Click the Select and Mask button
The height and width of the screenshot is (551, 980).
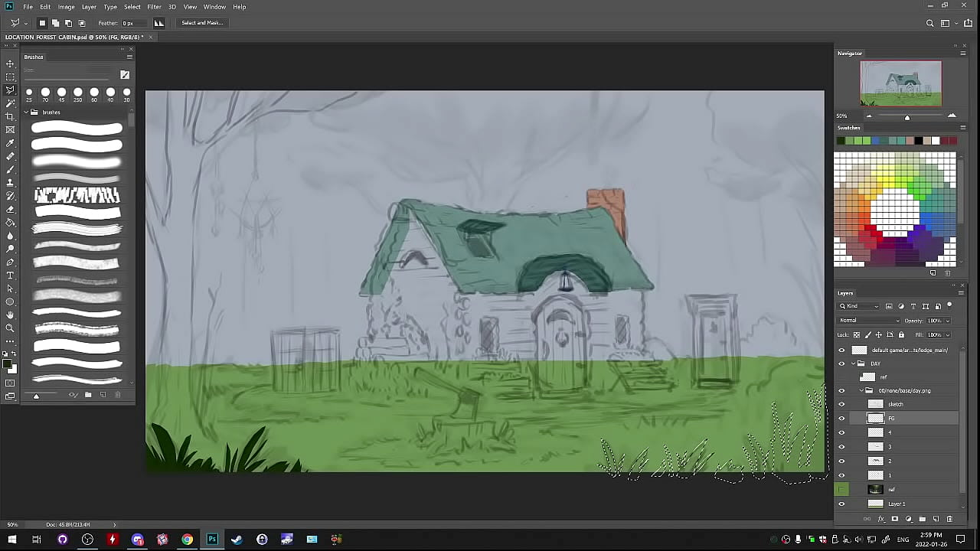click(202, 23)
